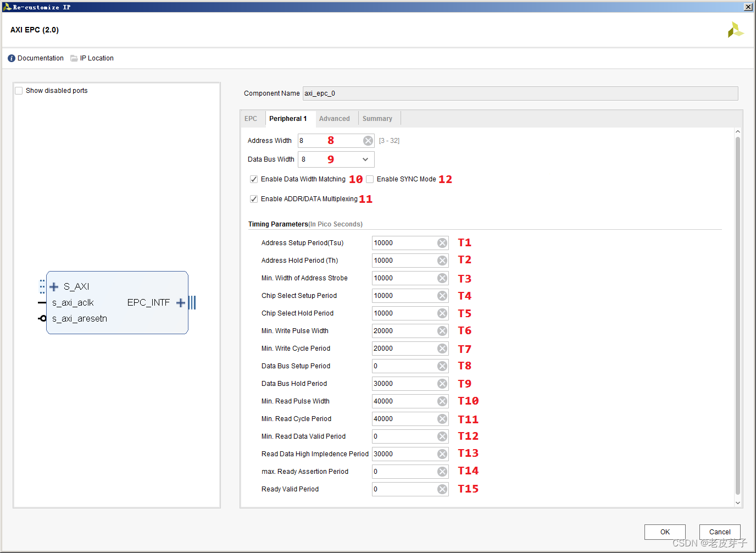
Task: Uncheck Enable ADDR/DATA Multiplexing
Action: point(254,199)
